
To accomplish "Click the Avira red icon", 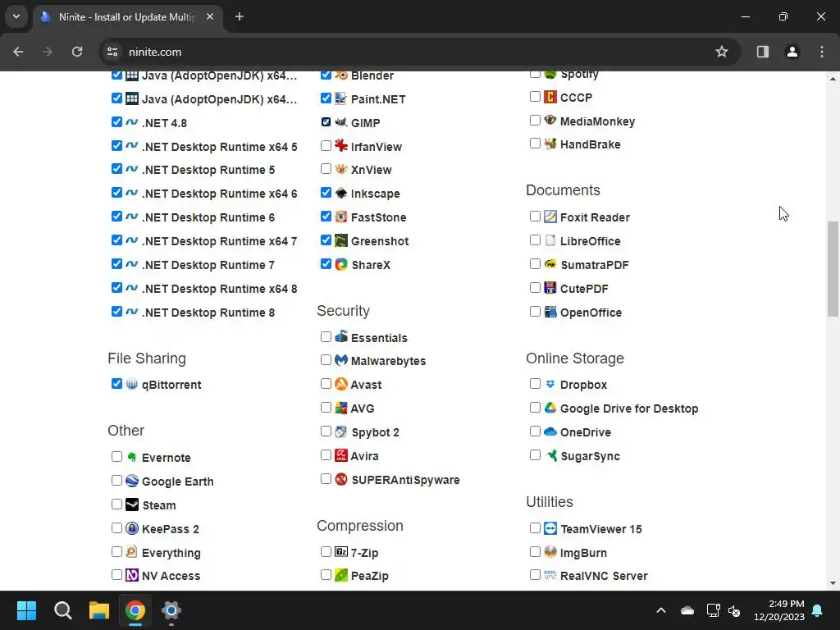I will point(340,455).
